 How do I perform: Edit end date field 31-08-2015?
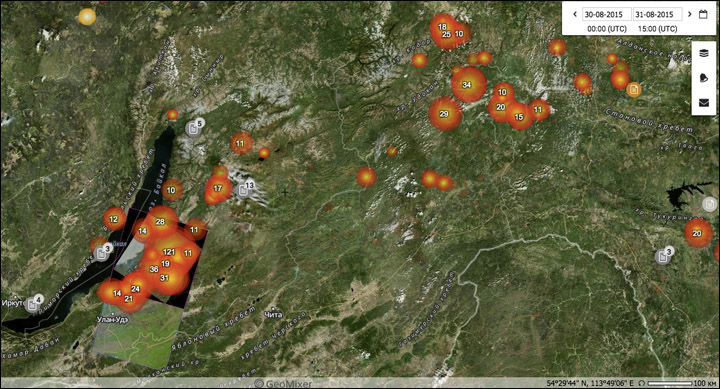pyautogui.click(x=657, y=14)
